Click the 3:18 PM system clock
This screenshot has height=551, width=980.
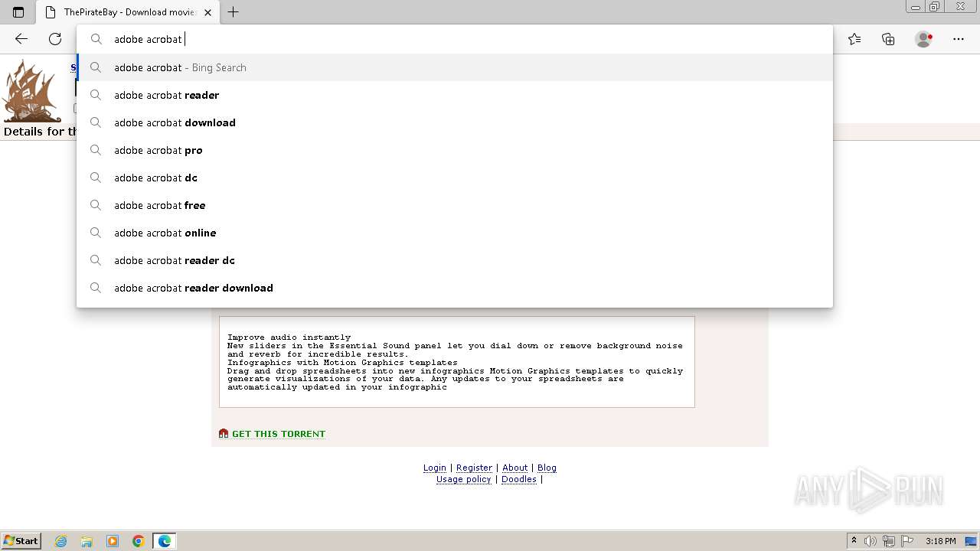click(x=940, y=541)
